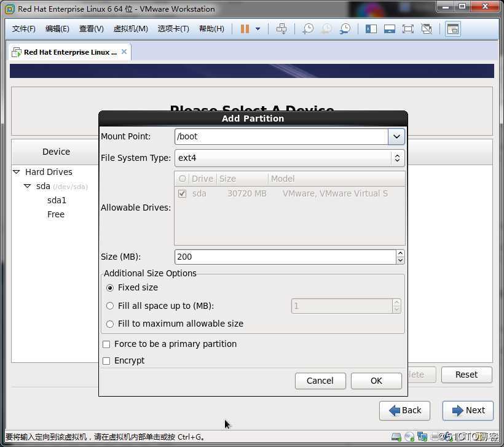Screen dimensions: 504x447
Task: Open the 虚拟机(M) menu
Action: (x=130, y=29)
